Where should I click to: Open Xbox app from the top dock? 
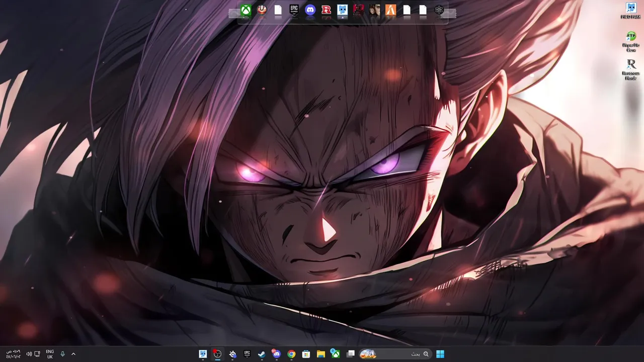point(246,10)
